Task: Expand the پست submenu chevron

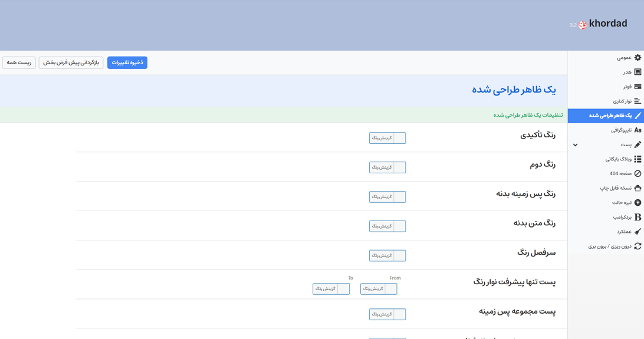Action: click(x=576, y=145)
